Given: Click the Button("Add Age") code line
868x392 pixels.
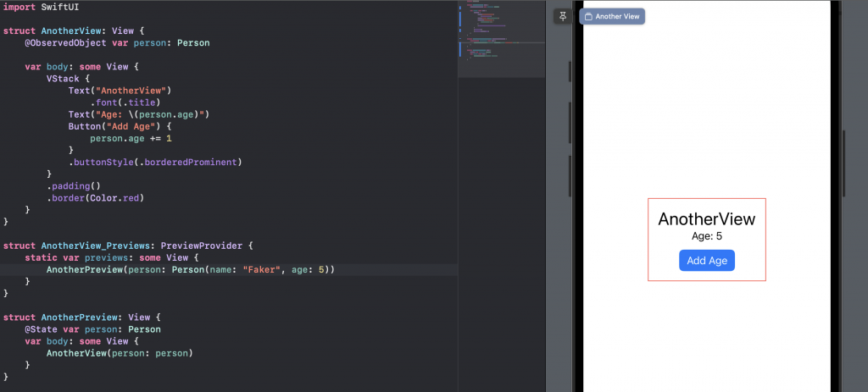Looking at the screenshot, I should click(x=120, y=126).
